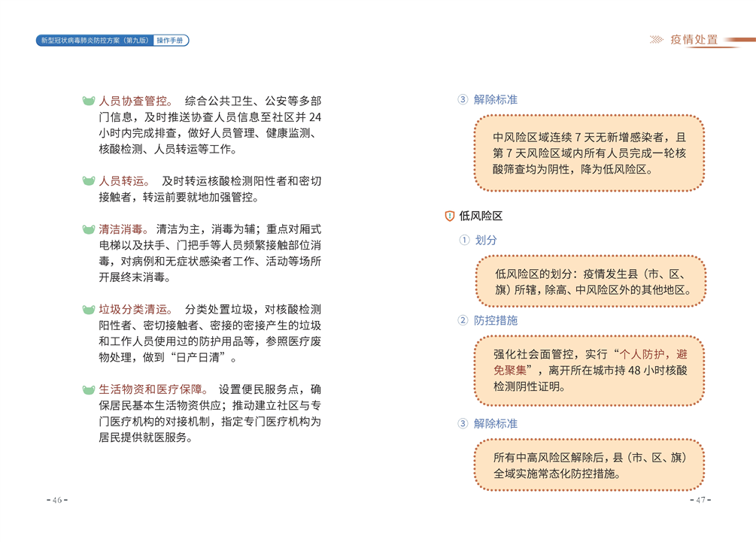This screenshot has width=756, height=542.
Task: Click the dotted box about 中风险区域连续 7 天
Action: [x=589, y=153]
